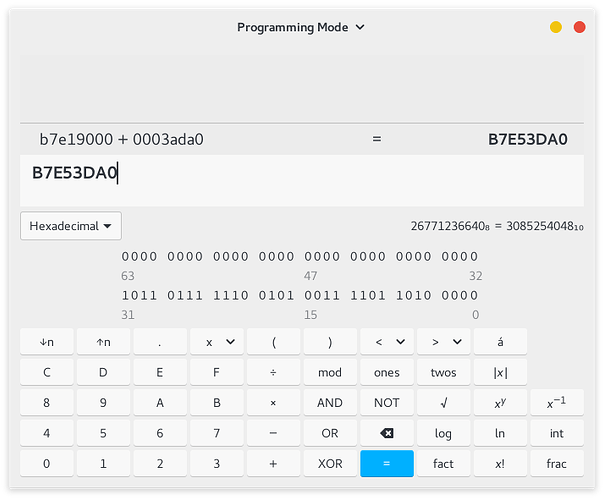
Task: Insert digit 8
Action: tap(47, 403)
